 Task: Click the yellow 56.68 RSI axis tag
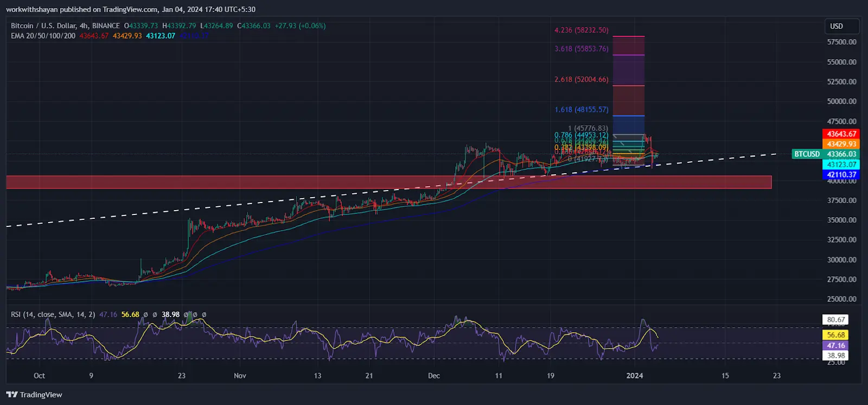(836, 335)
